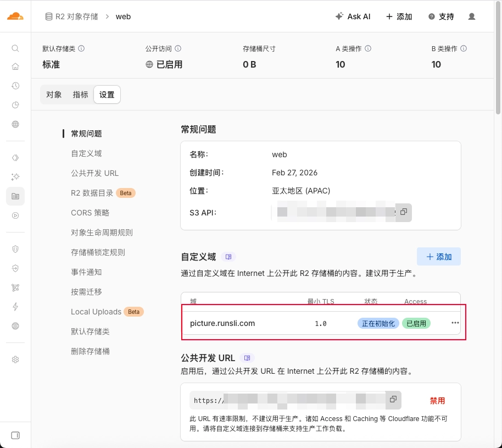
Task: Click the Ask AI button
Action: coord(353,16)
